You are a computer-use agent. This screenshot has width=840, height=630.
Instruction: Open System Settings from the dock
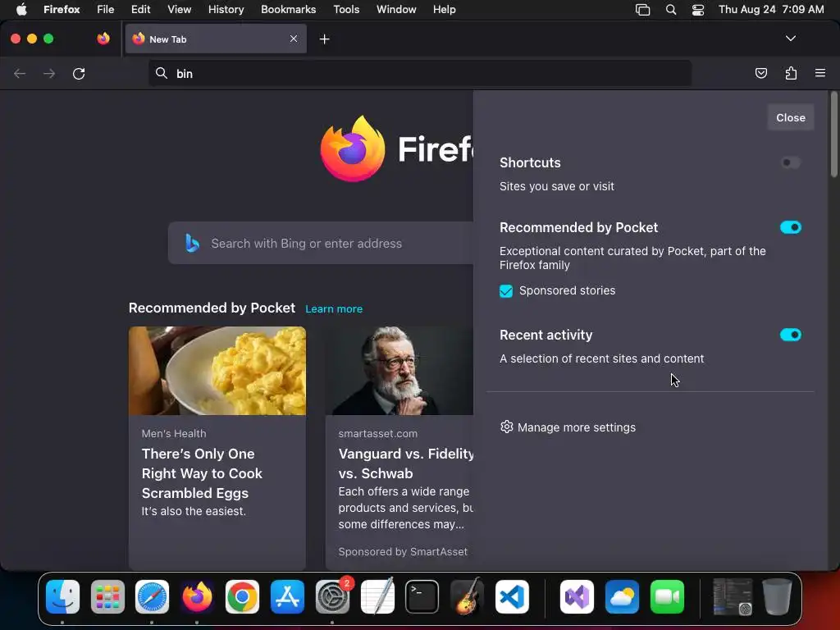[333, 596]
